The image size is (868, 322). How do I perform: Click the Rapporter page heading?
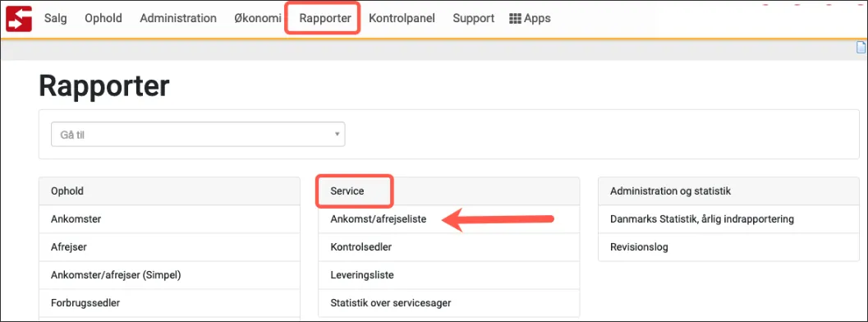104,87
